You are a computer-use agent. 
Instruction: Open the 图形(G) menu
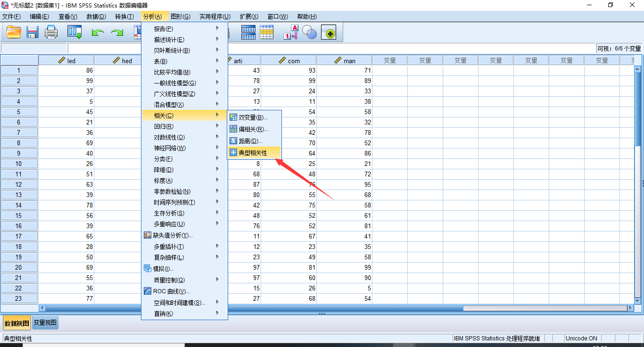(x=181, y=17)
